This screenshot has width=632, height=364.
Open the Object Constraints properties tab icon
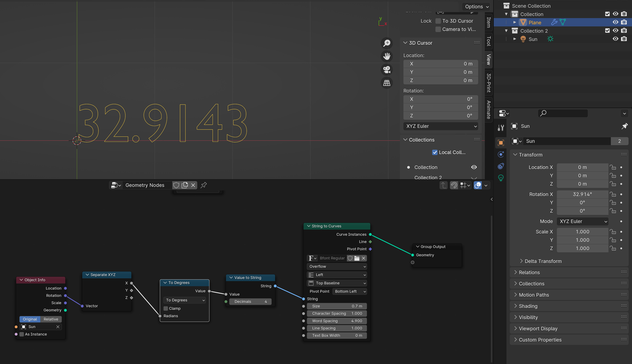(x=501, y=166)
